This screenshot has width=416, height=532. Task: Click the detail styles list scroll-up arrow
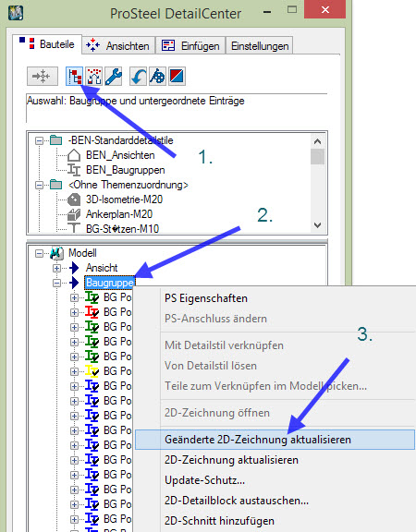[x=317, y=141]
